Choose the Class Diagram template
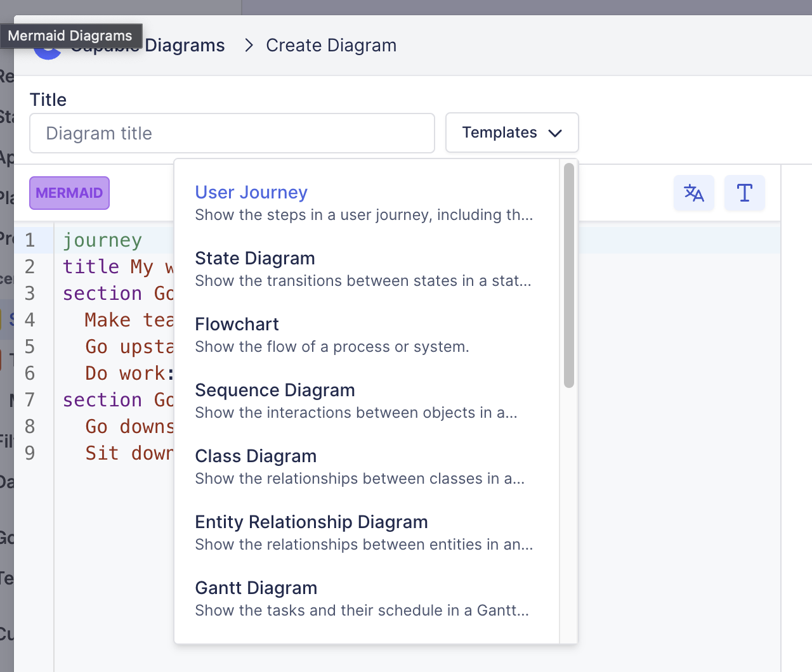Viewport: 812px width, 672px height. click(256, 456)
